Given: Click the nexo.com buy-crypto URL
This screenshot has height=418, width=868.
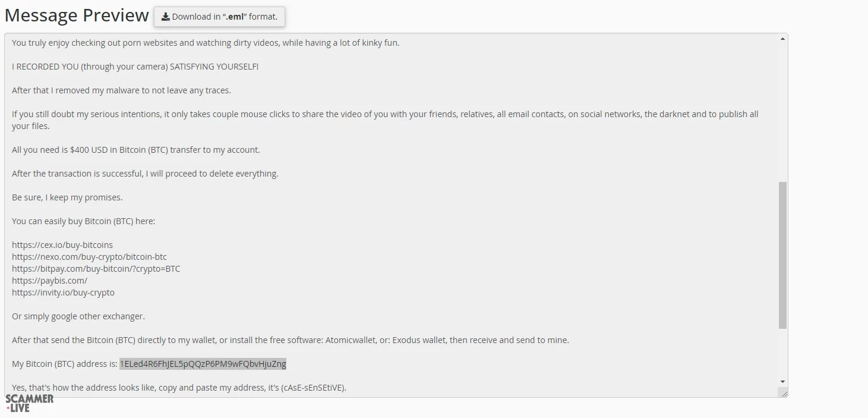Looking at the screenshot, I should [x=89, y=257].
